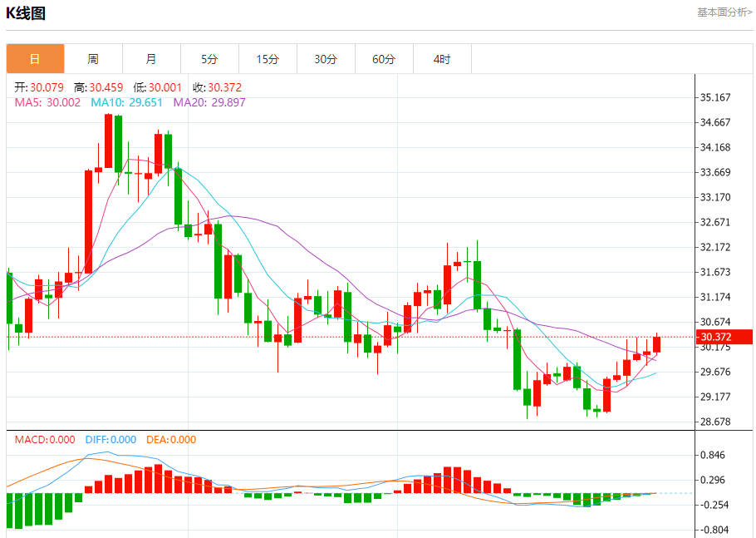Click the MA10 indicator label
Viewport: 756px width, 538px height.
click(127, 102)
